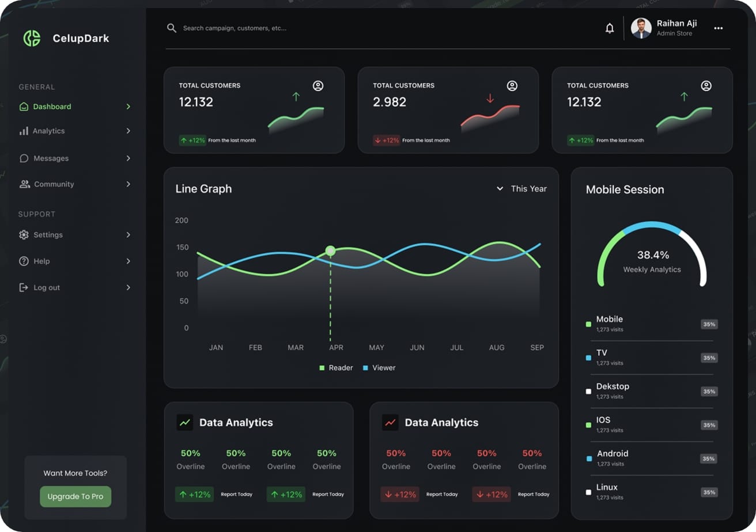Viewport: 756px width, 532px height.
Task: Open the Raihan Aji profile
Action: (664, 28)
